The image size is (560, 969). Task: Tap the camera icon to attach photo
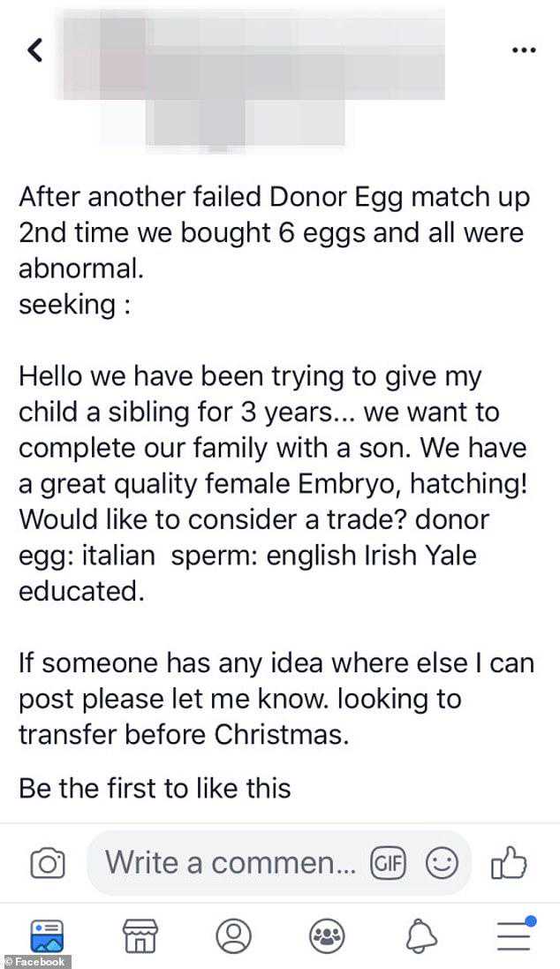[48, 863]
